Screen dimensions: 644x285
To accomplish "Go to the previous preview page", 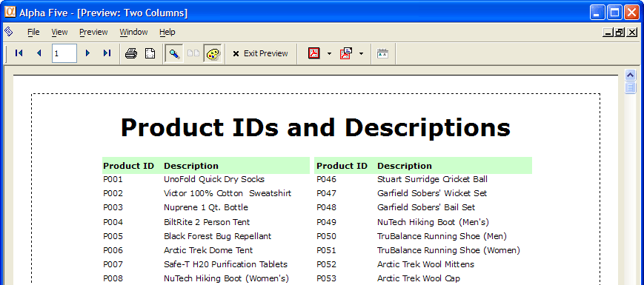I will (39, 53).
